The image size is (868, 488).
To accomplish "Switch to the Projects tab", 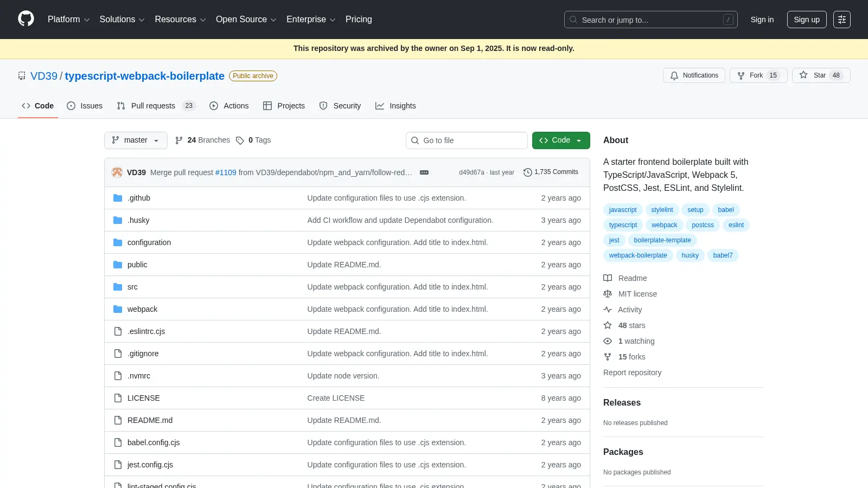I will click(284, 106).
